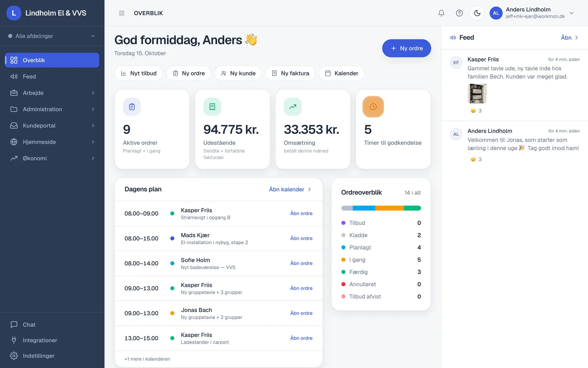Toggle dark mode moon icon
Viewport: 588px width, 368px height.
477,13
